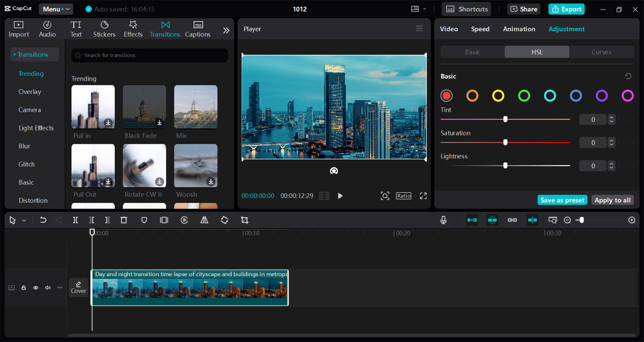This screenshot has width=644, height=342.
Task: Open the Import media tab
Action: pos(19,29)
